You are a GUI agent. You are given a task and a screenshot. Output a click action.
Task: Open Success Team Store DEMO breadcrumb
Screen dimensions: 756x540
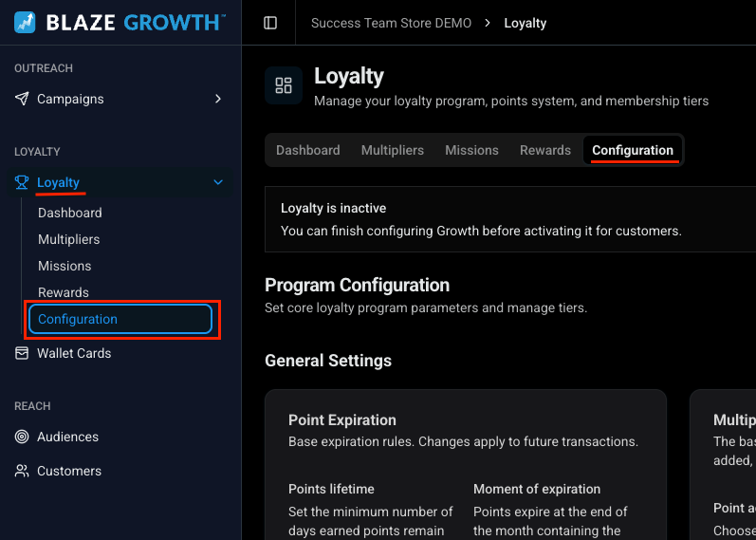click(x=391, y=23)
